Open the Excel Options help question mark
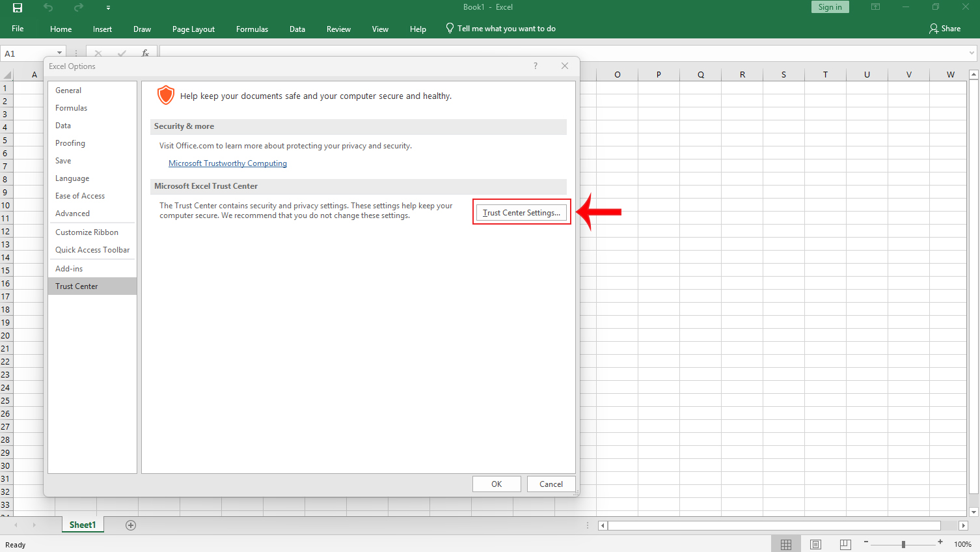This screenshot has height=552, width=980. 536,66
